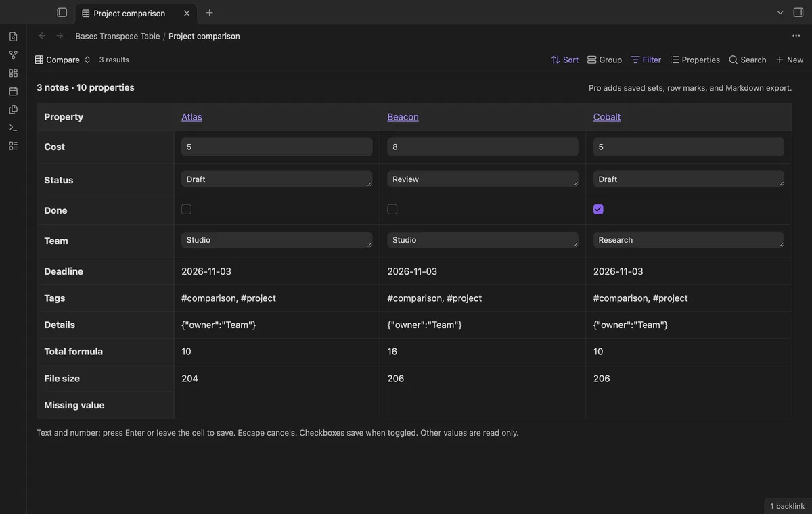Click the Property header cell
Viewport: 812px width, 514px height.
coord(106,117)
